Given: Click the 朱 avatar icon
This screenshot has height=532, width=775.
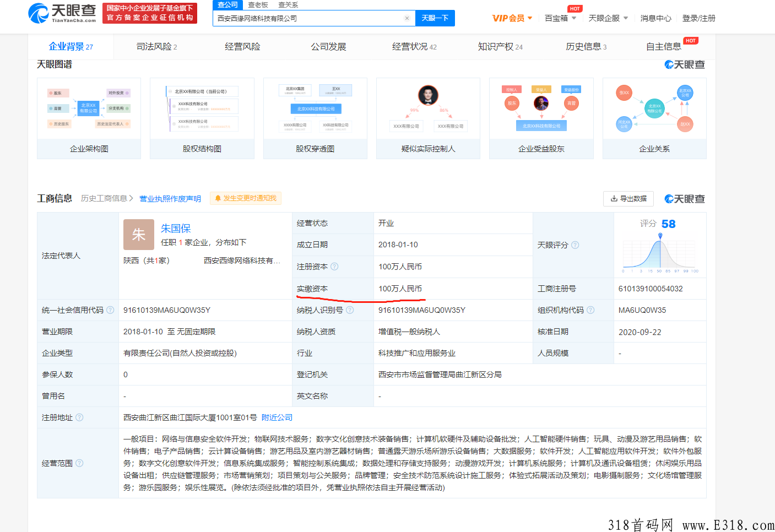Looking at the screenshot, I should click(x=139, y=235).
